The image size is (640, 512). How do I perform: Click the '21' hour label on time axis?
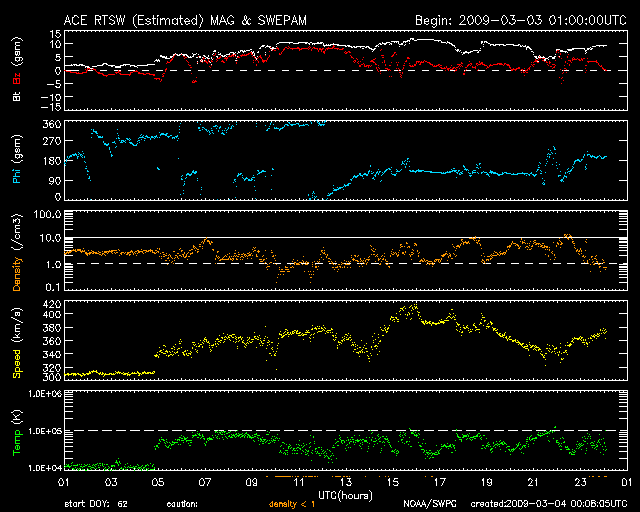tap(533, 483)
